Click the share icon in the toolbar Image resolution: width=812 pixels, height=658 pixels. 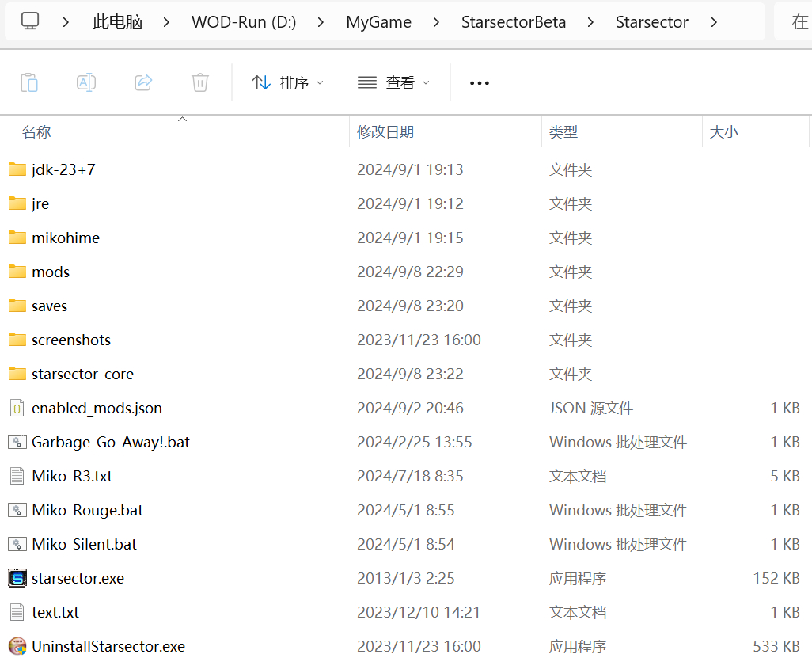[x=143, y=82]
